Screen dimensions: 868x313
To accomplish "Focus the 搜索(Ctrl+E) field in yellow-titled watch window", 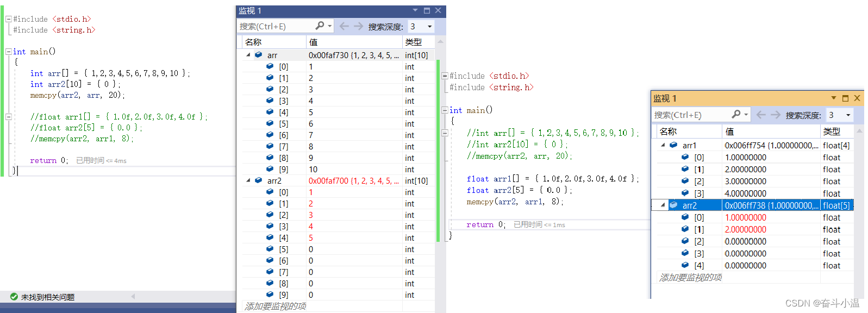I will pyautogui.click(x=691, y=115).
